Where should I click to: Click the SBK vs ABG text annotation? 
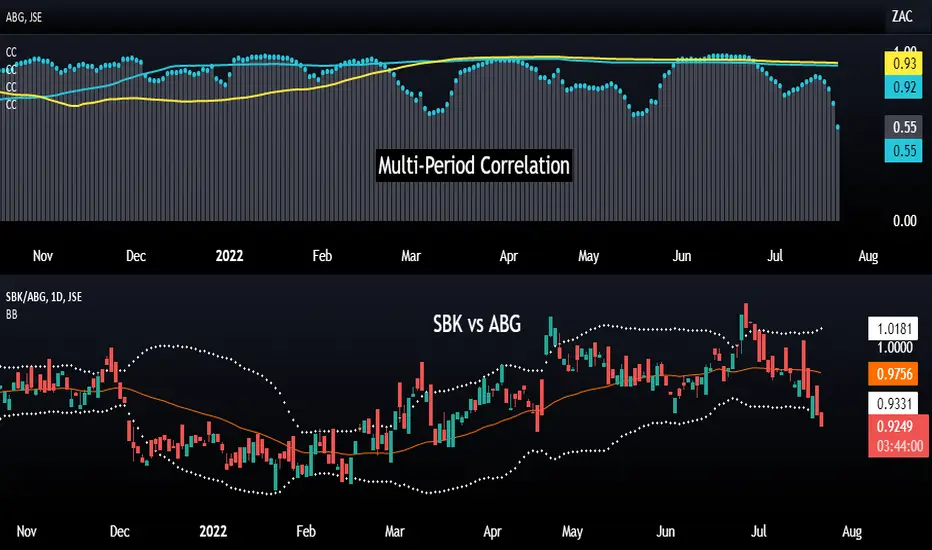click(x=477, y=324)
